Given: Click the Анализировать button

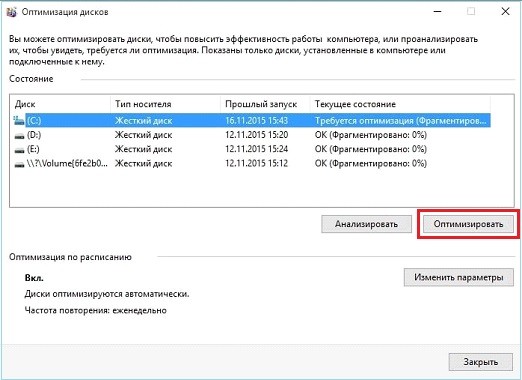Looking at the screenshot, I should (x=366, y=224).
